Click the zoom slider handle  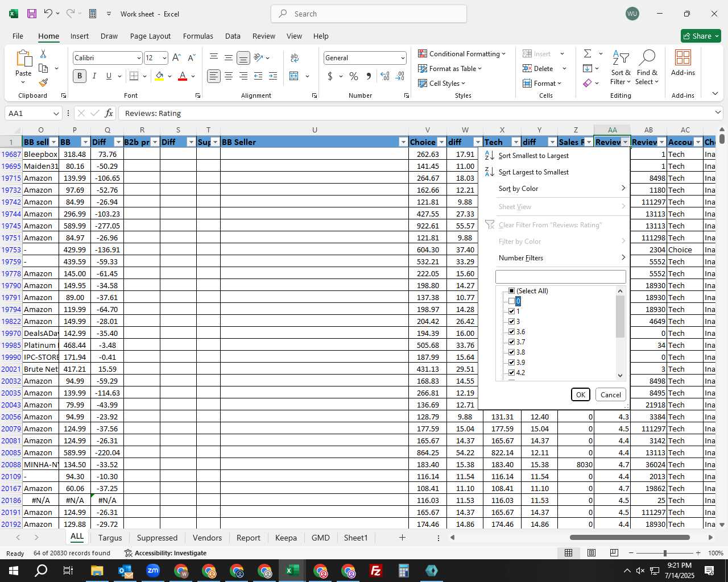tap(664, 553)
